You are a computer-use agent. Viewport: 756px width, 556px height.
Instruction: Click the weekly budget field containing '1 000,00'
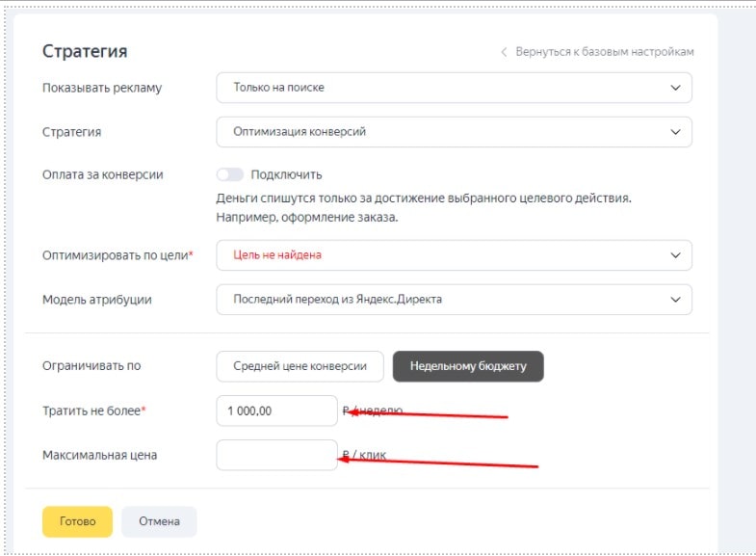click(x=276, y=410)
